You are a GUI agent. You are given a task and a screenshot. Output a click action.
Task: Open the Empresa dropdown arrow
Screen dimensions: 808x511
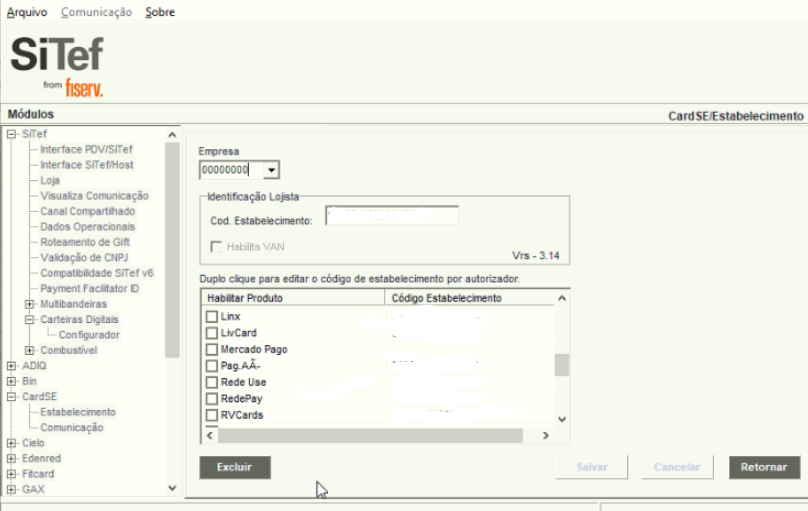point(271,170)
